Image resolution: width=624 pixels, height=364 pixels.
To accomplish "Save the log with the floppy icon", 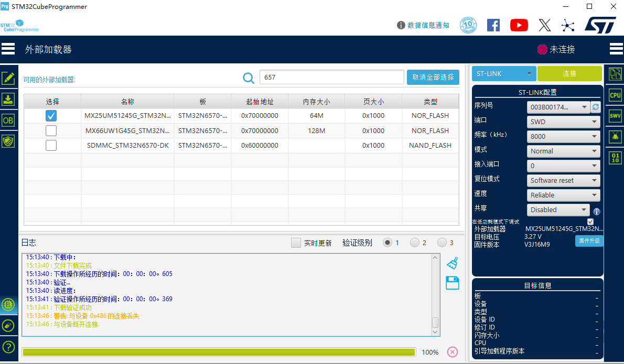I will point(453,283).
